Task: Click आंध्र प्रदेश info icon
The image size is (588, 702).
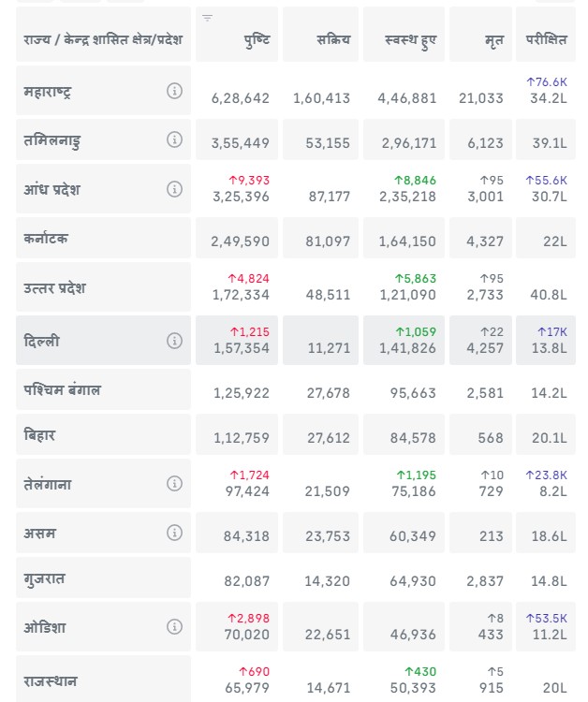Action: click(x=174, y=189)
